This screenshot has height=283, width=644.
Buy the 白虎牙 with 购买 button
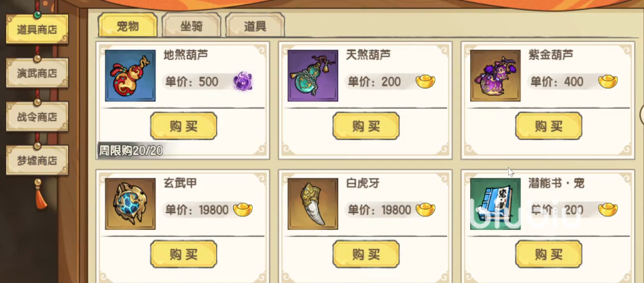[x=366, y=254]
